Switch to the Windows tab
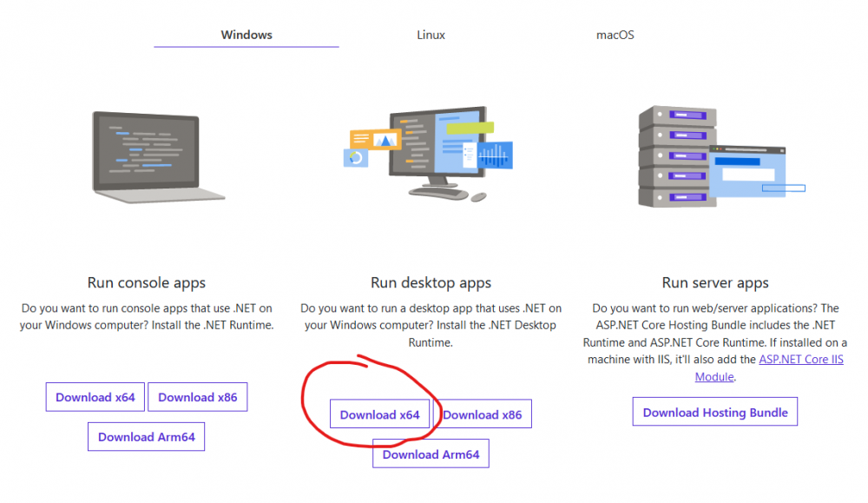Screen dimensions: 868x503 point(247,36)
